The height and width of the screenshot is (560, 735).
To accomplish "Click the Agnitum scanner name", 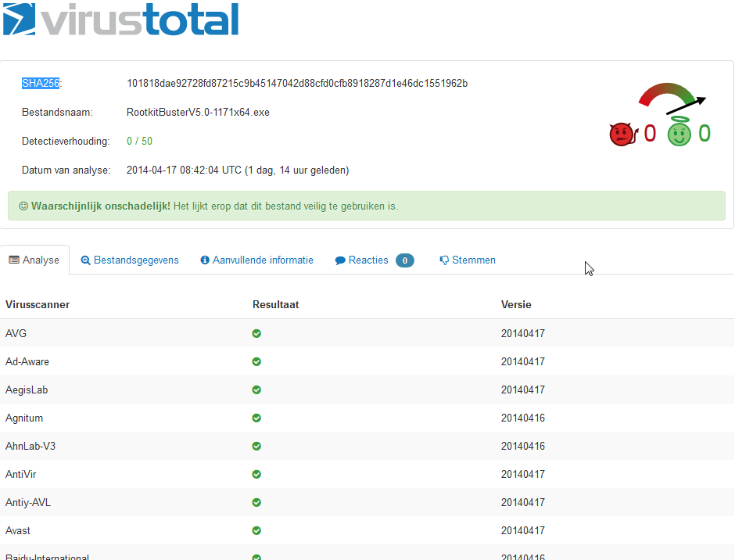I will tap(24, 418).
